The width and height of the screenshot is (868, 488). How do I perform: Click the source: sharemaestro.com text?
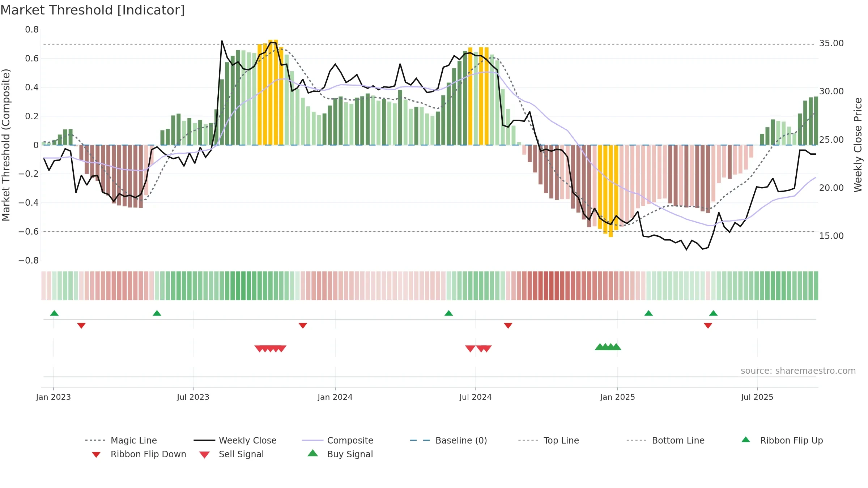point(798,371)
